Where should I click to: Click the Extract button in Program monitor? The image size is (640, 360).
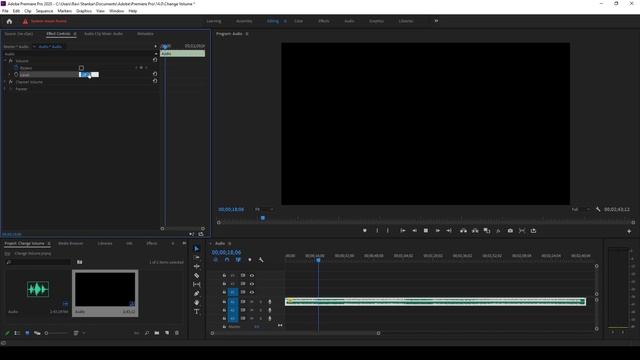[475, 231]
